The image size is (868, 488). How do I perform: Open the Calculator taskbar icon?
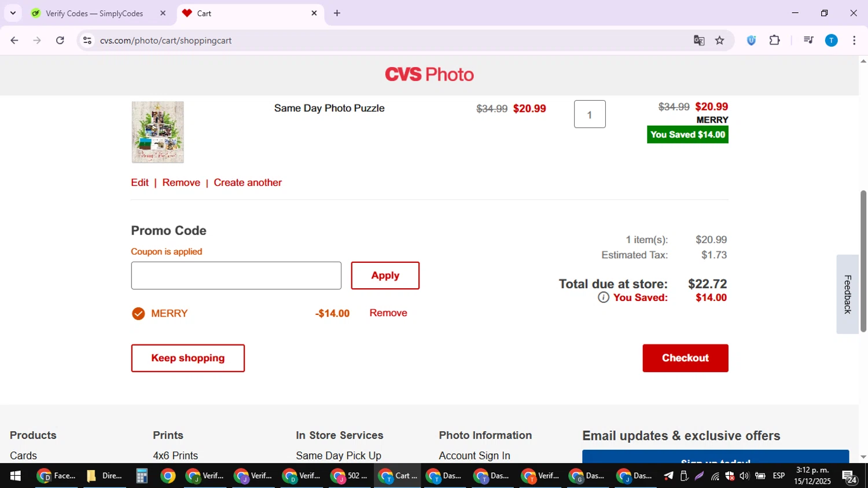(x=142, y=476)
